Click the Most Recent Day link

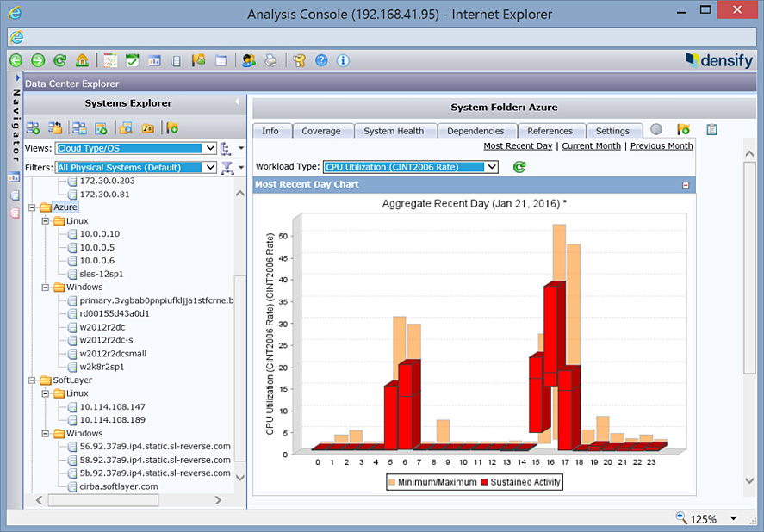tap(518, 146)
